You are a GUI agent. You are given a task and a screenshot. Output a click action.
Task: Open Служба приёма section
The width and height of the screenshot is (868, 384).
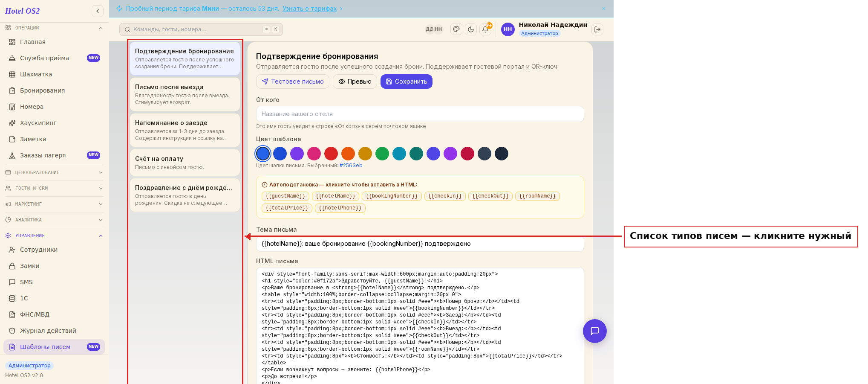(54, 58)
